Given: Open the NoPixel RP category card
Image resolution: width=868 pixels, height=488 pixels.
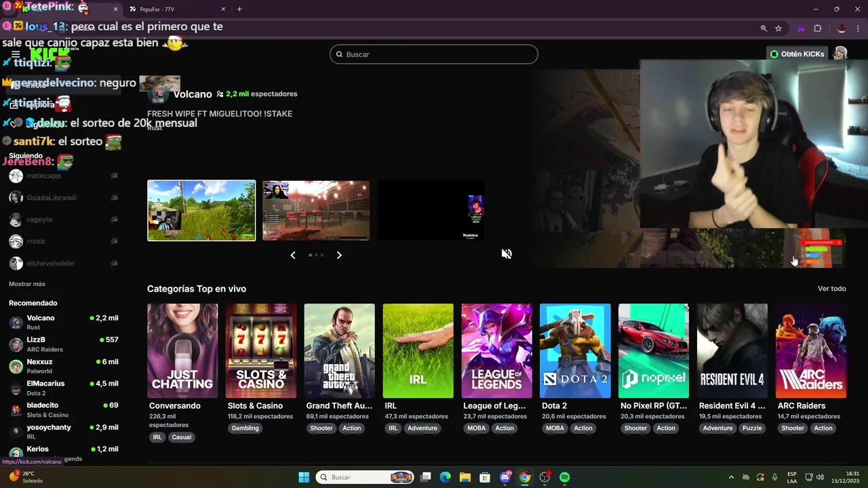Looking at the screenshot, I should [654, 350].
